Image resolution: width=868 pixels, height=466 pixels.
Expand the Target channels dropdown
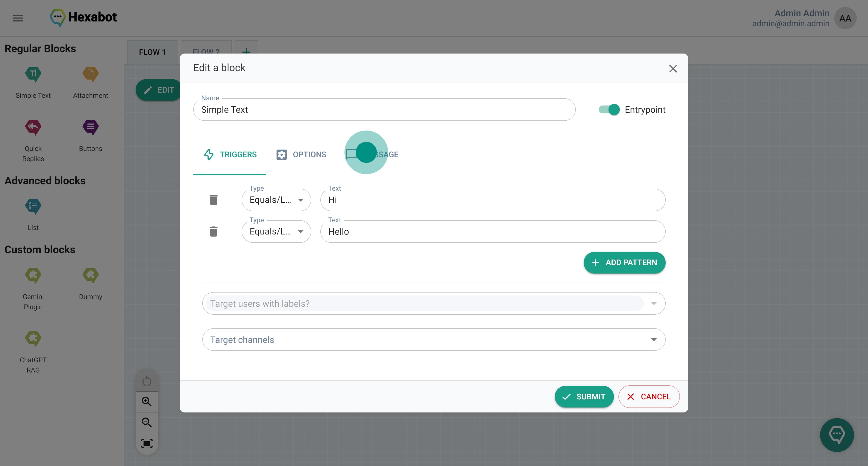point(653,340)
